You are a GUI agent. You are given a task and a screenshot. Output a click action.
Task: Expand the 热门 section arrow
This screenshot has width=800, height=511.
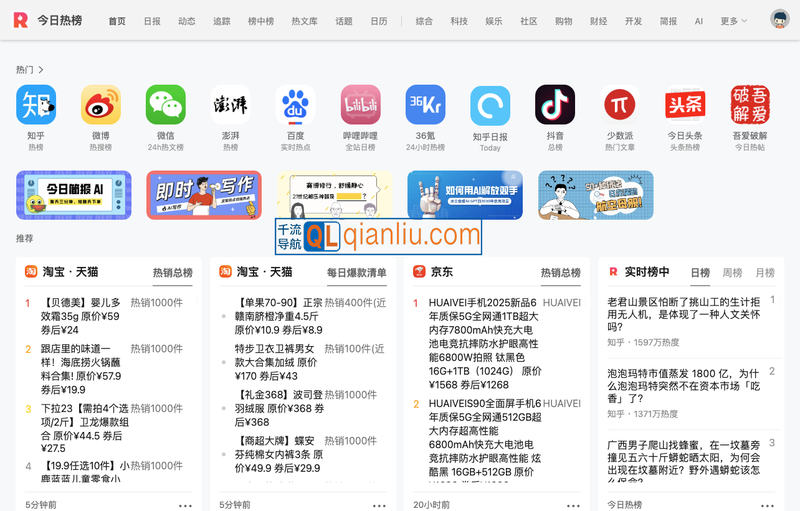click(x=41, y=69)
